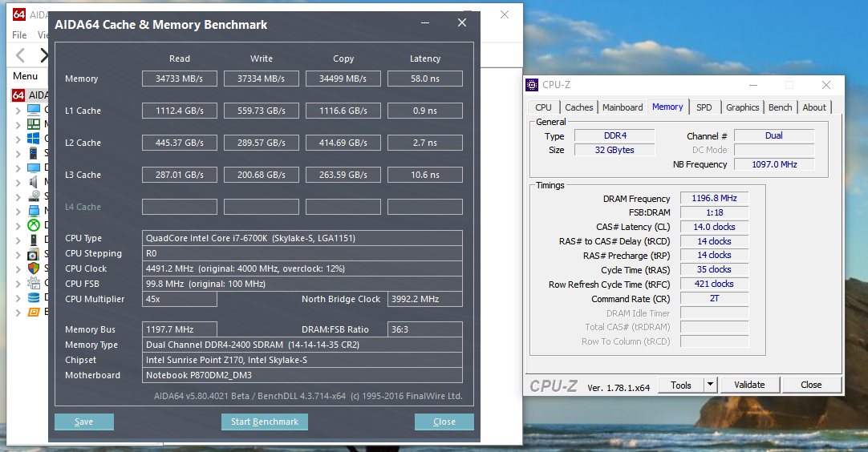
Task: Select the Server tower icon in the tree
Action: [x=34, y=153]
